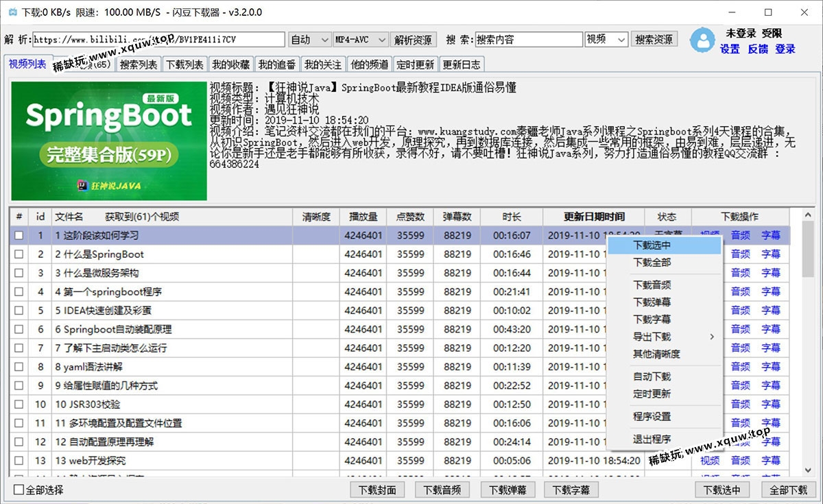The height and width of the screenshot is (504, 823).
Task: Choose 自动下载 in the context menu
Action: pyautogui.click(x=664, y=377)
